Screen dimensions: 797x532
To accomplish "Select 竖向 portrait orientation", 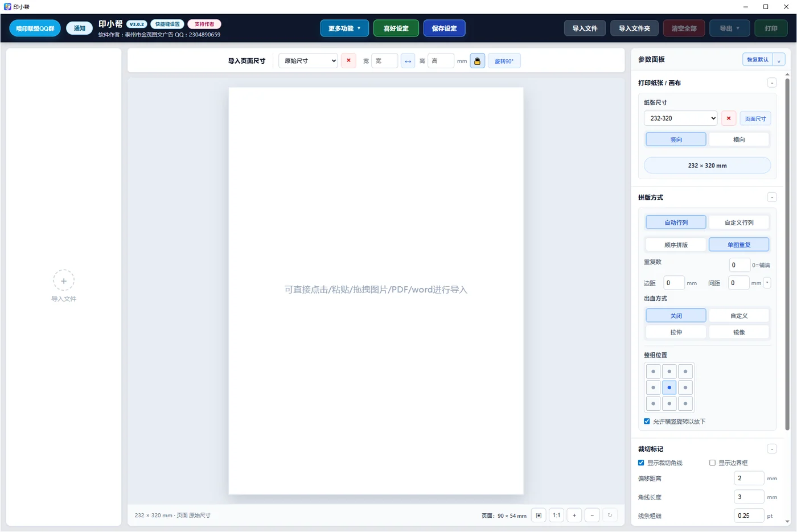I will [676, 139].
